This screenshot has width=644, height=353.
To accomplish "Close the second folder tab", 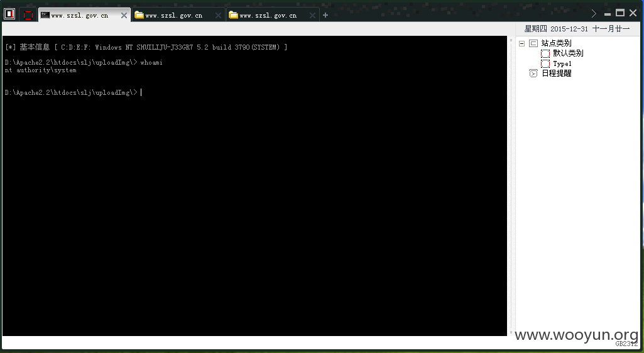I will (x=218, y=16).
